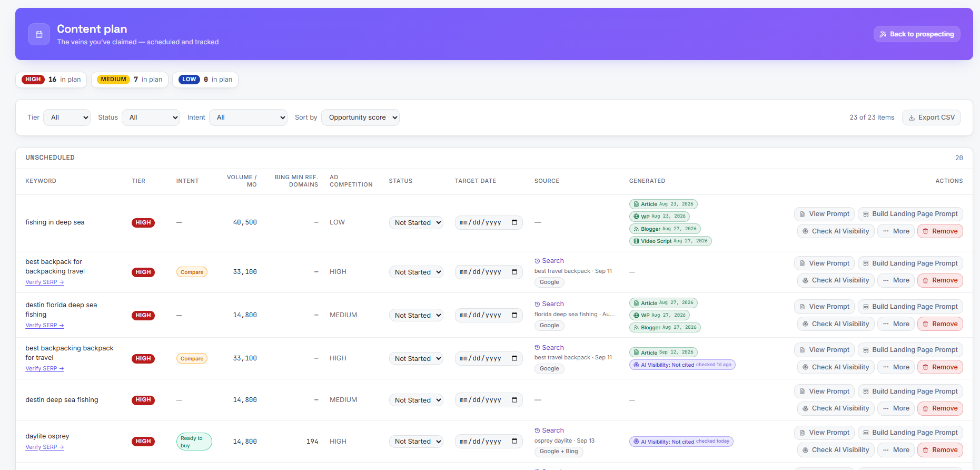Image resolution: width=980 pixels, height=470 pixels.
Task: Open the Tier filter dropdown
Action: (x=67, y=117)
